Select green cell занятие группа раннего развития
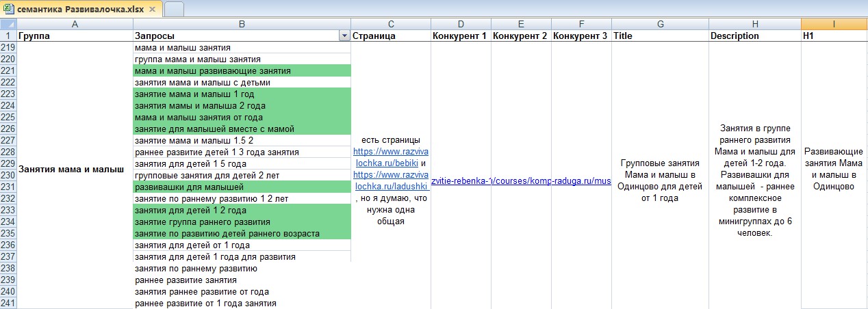Image resolution: width=868 pixels, height=309 pixels. [x=242, y=222]
